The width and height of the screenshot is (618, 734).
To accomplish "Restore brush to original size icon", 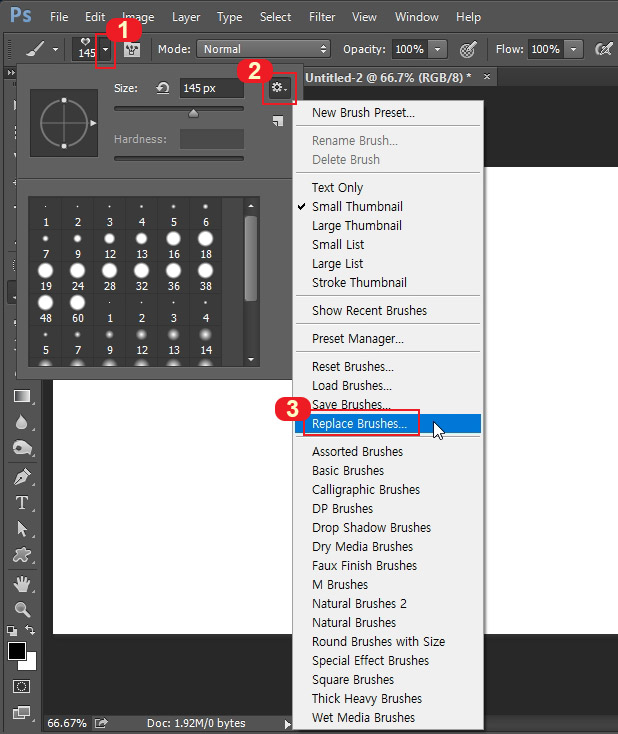I will [x=162, y=88].
